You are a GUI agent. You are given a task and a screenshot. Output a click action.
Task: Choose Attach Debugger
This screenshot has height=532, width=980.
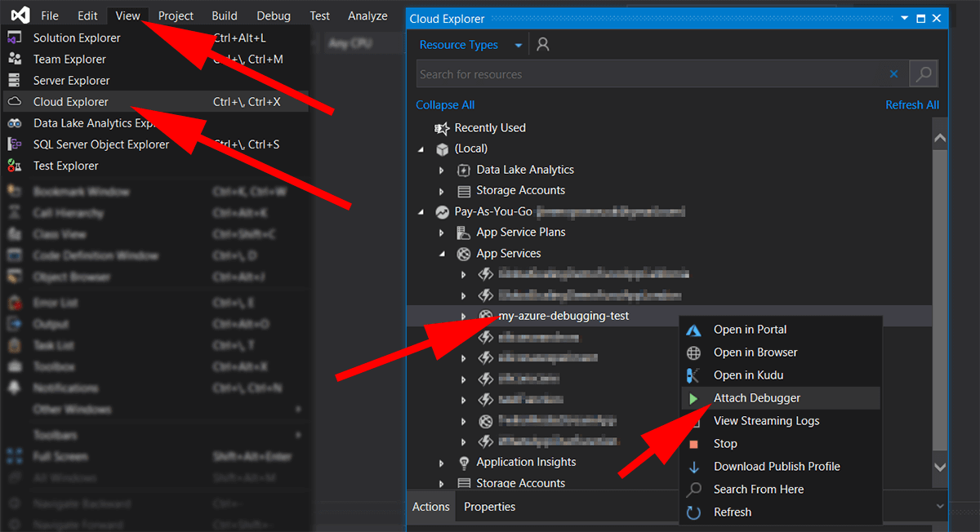(780, 398)
